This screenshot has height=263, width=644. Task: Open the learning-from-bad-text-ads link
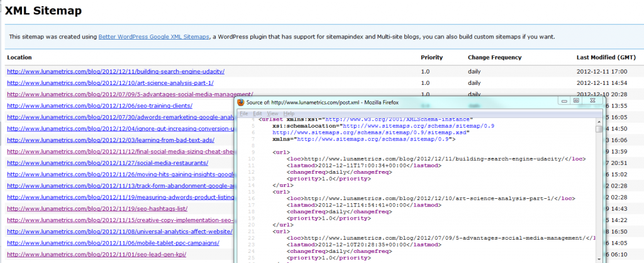(111, 140)
